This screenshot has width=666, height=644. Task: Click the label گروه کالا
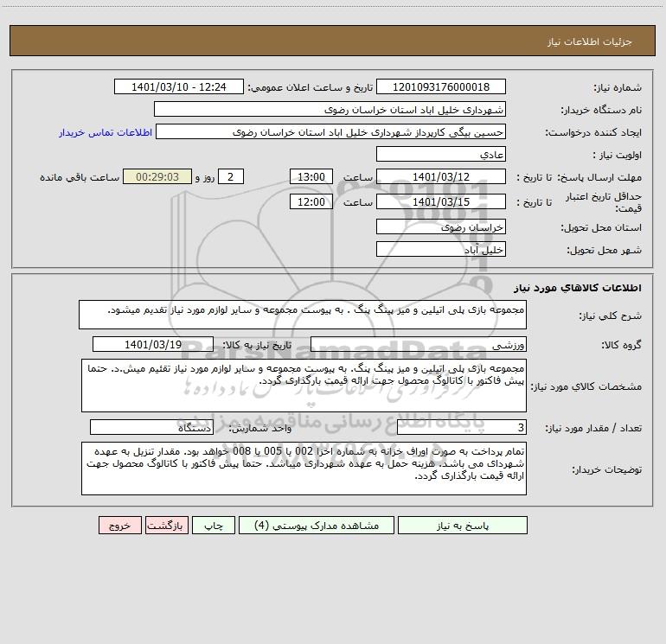click(621, 345)
